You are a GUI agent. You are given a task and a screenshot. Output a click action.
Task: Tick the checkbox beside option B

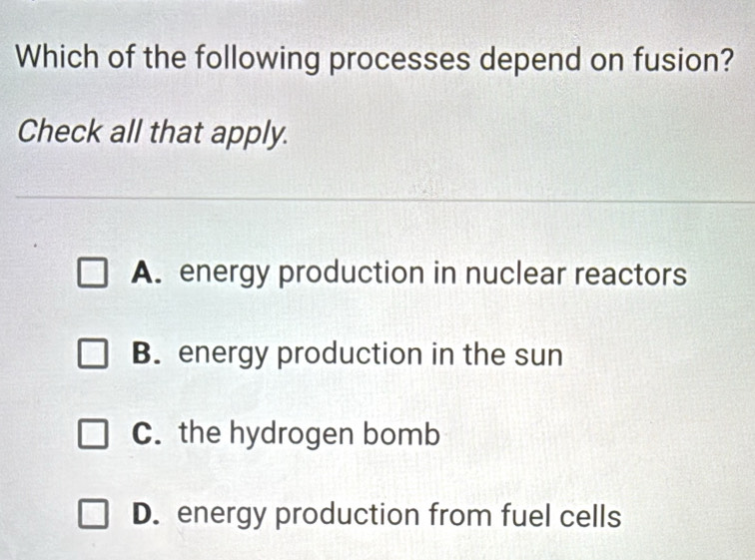93,353
